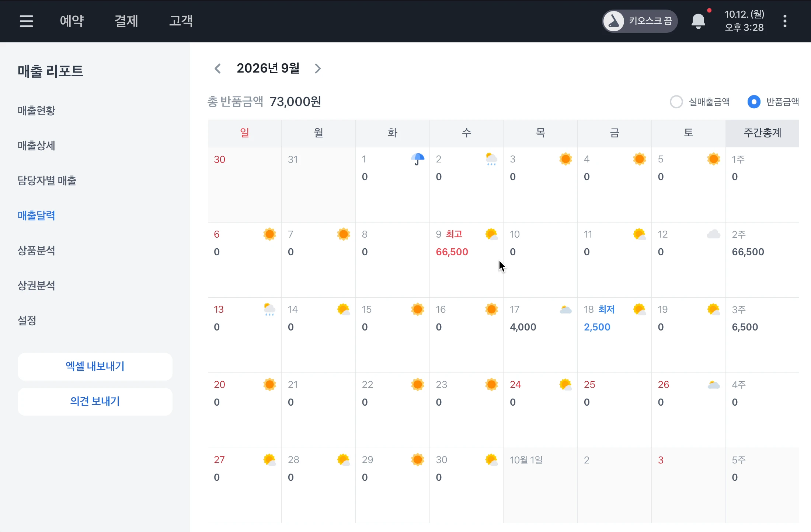Open 설정 in the sidebar

(27, 321)
